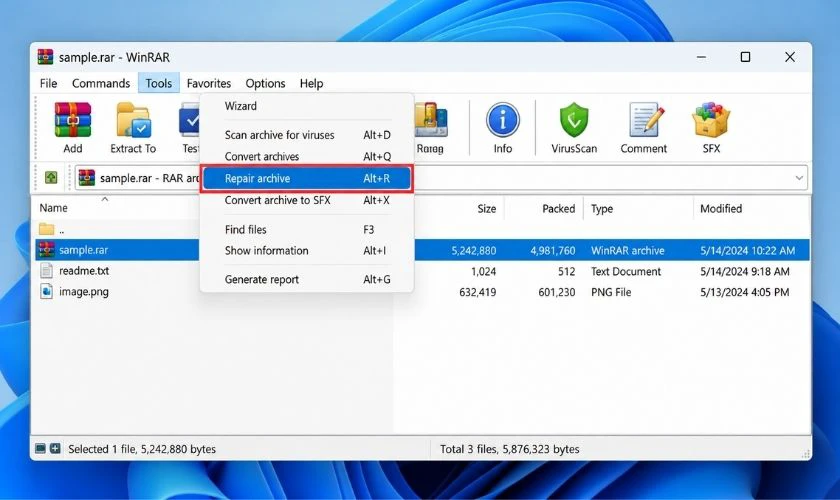The height and width of the screenshot is (500, 840).
Task: Click the WinRAR title bar app icon
Action: tap(46, 57)
